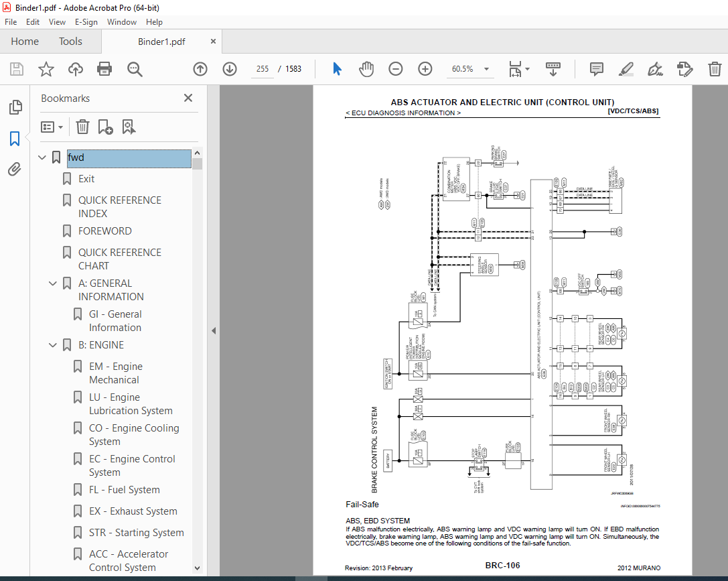This screenshot has height=581, width=728.
Task: Open the Help menu
Action: (x=154, y=22)
